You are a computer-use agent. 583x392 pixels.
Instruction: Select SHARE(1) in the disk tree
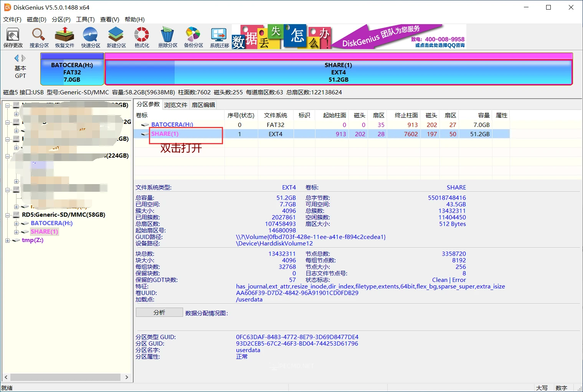point(44,232)
